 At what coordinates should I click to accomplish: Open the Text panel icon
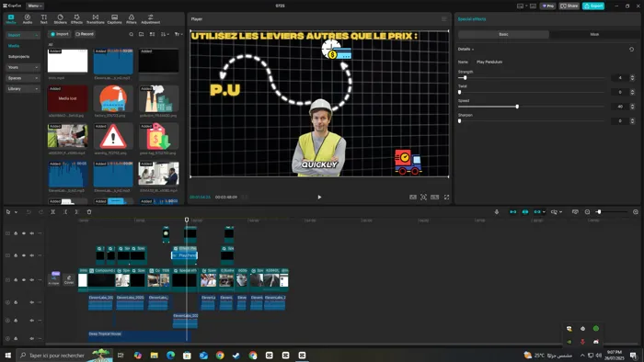(x=43, y=19)
